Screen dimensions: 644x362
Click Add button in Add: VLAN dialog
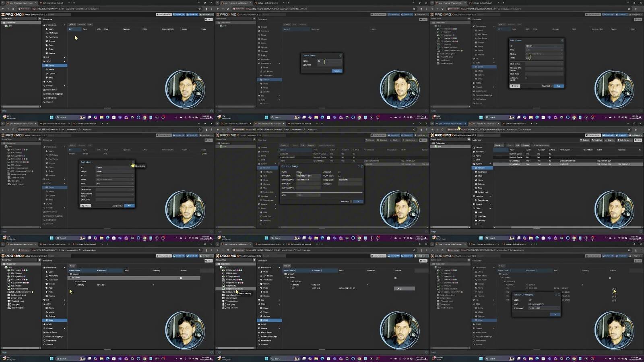pos(129,206)
